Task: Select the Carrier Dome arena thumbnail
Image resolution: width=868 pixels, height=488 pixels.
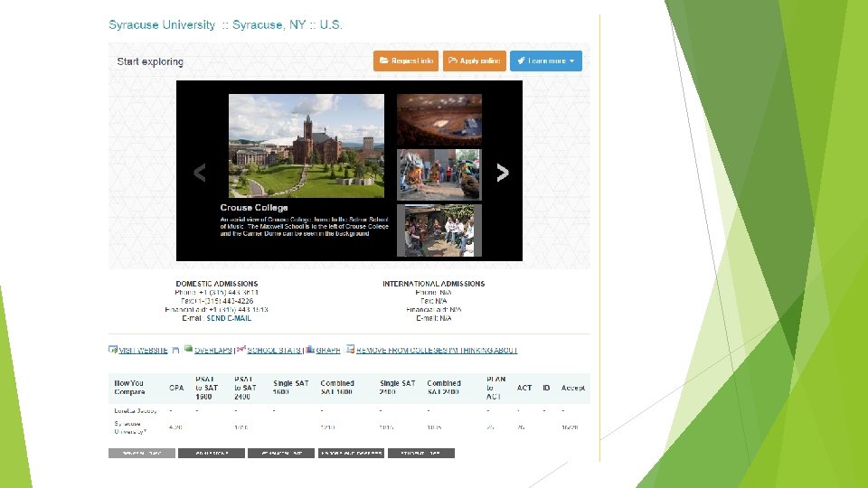Action: click(439, 119)
